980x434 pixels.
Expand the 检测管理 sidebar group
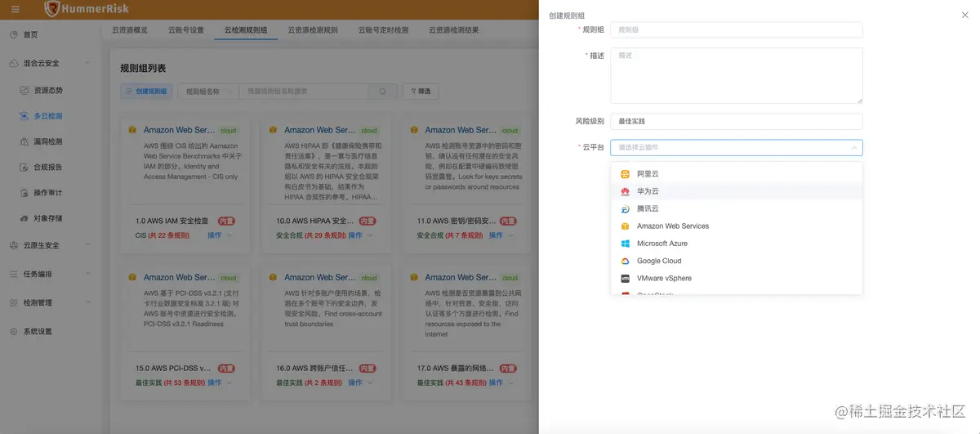[x=51, y=302]
